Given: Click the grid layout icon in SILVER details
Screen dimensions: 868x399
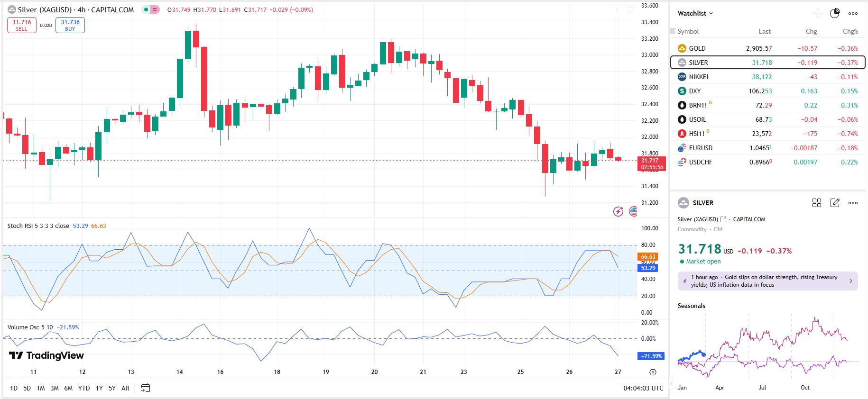Looking at the screenshot, I should click(817, 203).
